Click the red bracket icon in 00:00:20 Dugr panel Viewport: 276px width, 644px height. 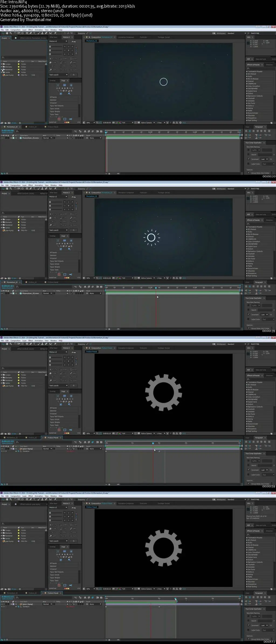click(59, 119)
